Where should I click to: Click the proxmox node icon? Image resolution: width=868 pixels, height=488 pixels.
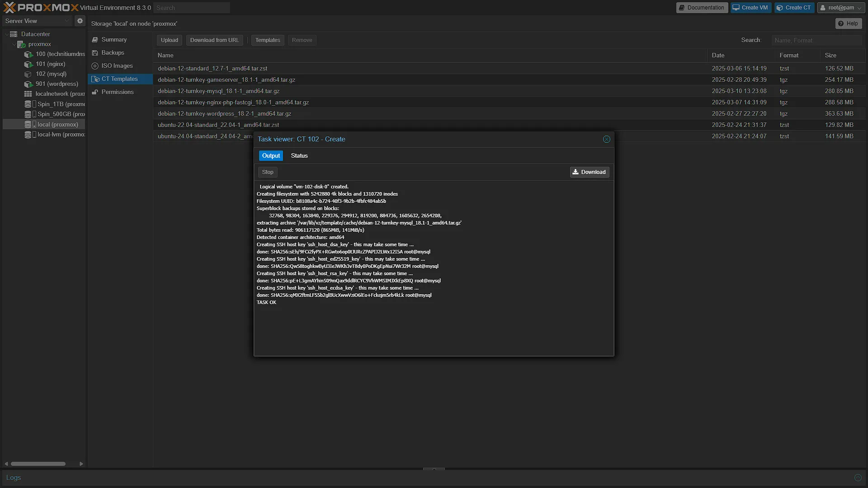click(x=21, y=44)
